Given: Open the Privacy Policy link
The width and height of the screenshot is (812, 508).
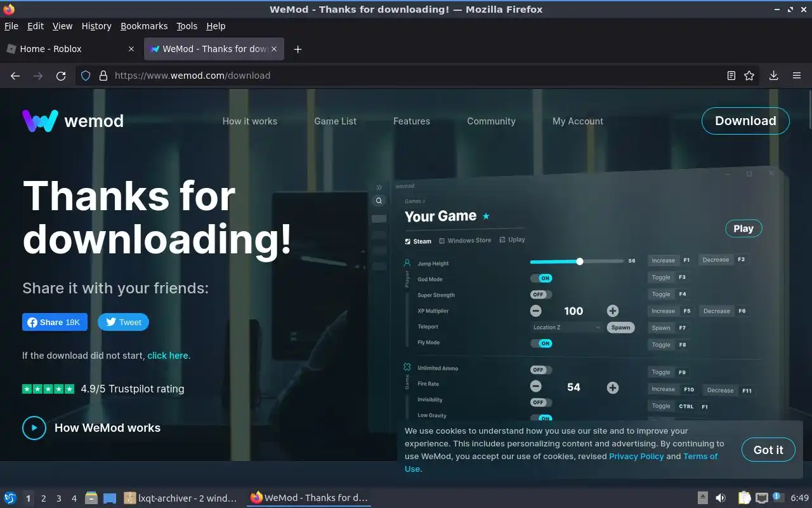Looking at the screenshot, I should [636, 456].
